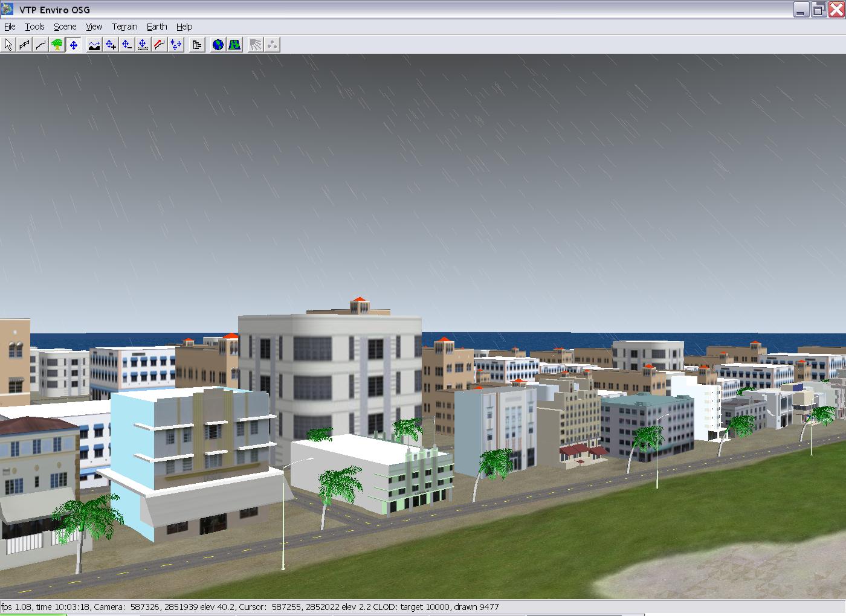Viewport: 846px width, 616px height.
Task: Click the red arrow follow-route icon
Action: (x=159, y=45)
